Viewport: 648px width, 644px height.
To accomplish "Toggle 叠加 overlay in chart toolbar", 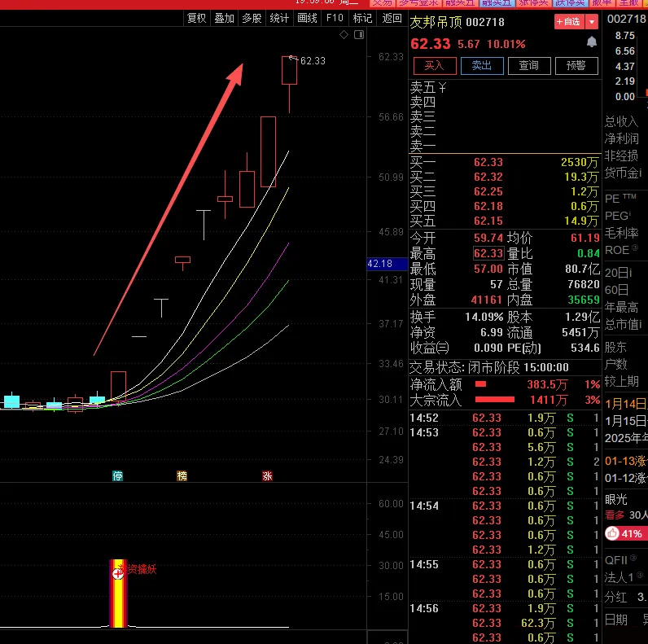I will click(x=224, y=18).
